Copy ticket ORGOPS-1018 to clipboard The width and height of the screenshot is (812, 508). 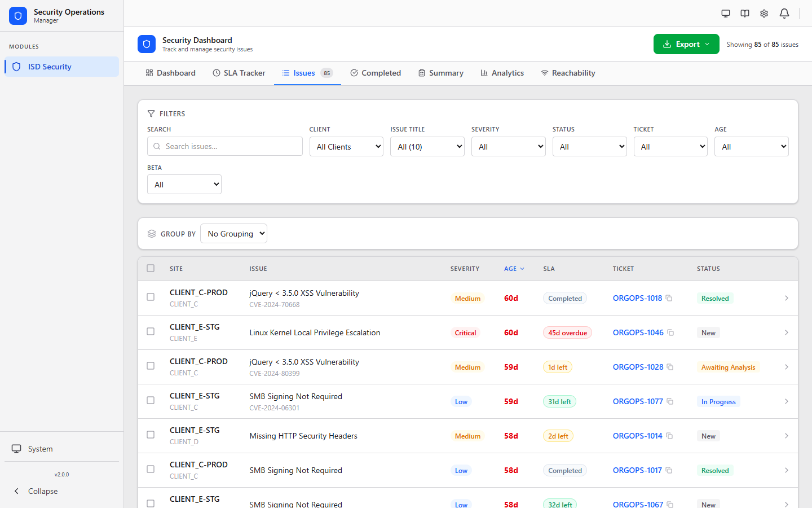pos(669,298)
